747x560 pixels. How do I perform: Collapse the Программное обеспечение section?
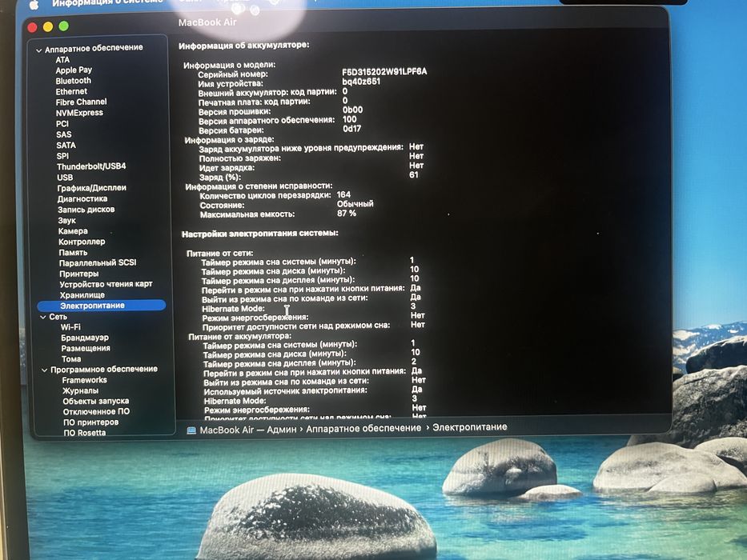pyautogui.click(x=45, y=370)
